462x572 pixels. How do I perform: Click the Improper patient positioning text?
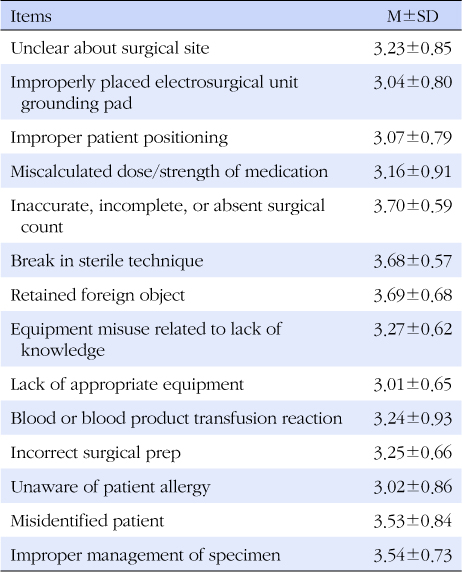tap(119, 138)
